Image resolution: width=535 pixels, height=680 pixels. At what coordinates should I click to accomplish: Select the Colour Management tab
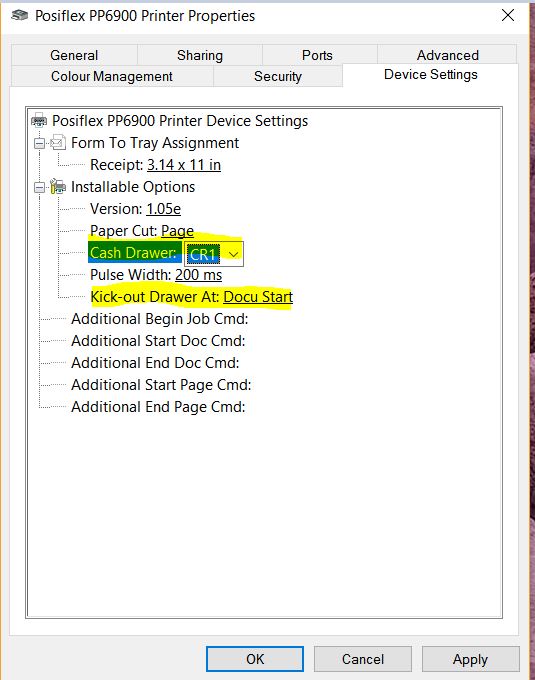pos(112,76)
